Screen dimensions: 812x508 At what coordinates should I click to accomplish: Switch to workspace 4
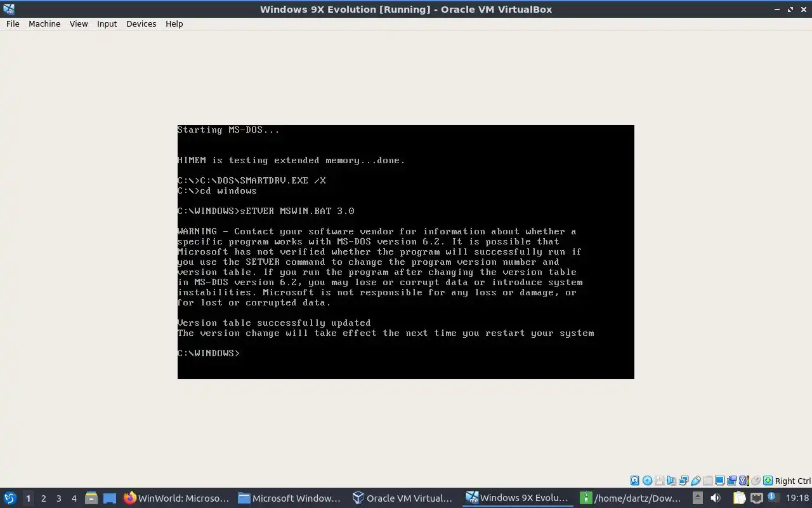pyautogui.click(x=74, y=498)
